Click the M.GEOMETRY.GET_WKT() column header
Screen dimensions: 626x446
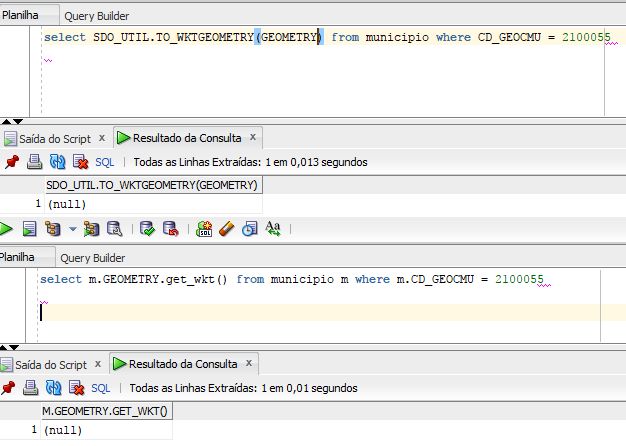tap(107, 411)
